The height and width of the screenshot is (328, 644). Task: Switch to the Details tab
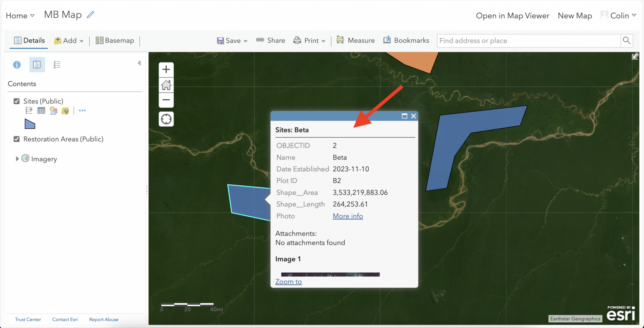pyautogui.click(x=29, y=40)
